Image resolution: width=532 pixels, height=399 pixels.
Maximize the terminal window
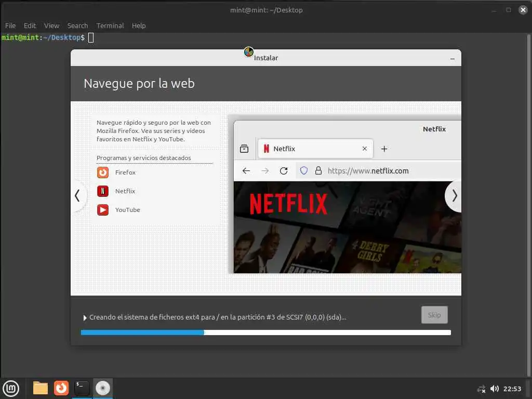click(508, 10)
